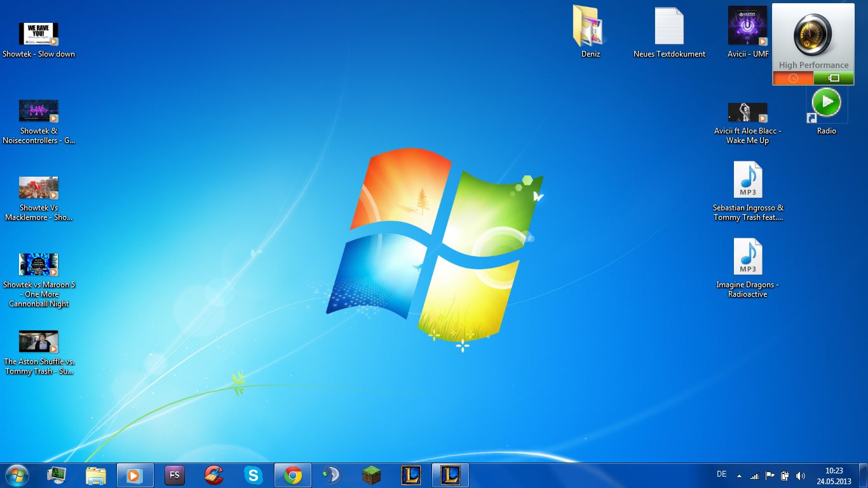Click the FS app taskbar icon
The image size is (868, 488).
(174, 475)
